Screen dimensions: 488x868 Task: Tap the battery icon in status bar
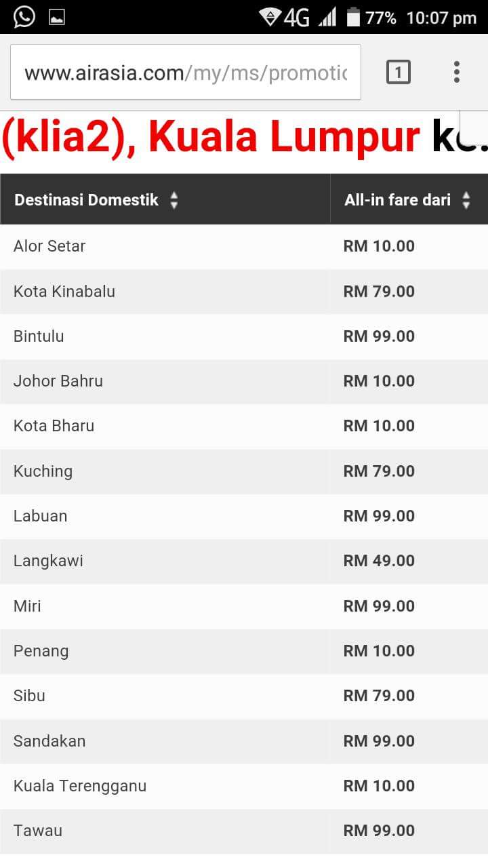[x=352, y=16]
